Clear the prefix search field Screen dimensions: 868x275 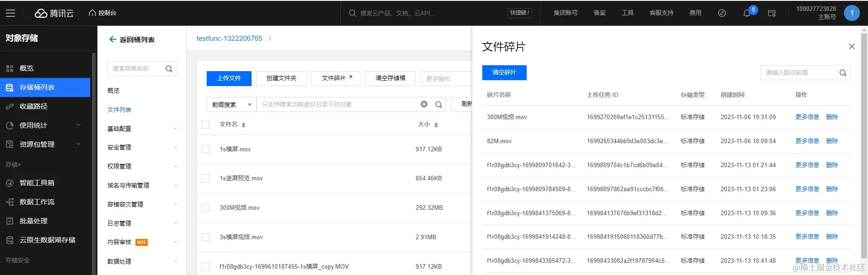[424, 104]
